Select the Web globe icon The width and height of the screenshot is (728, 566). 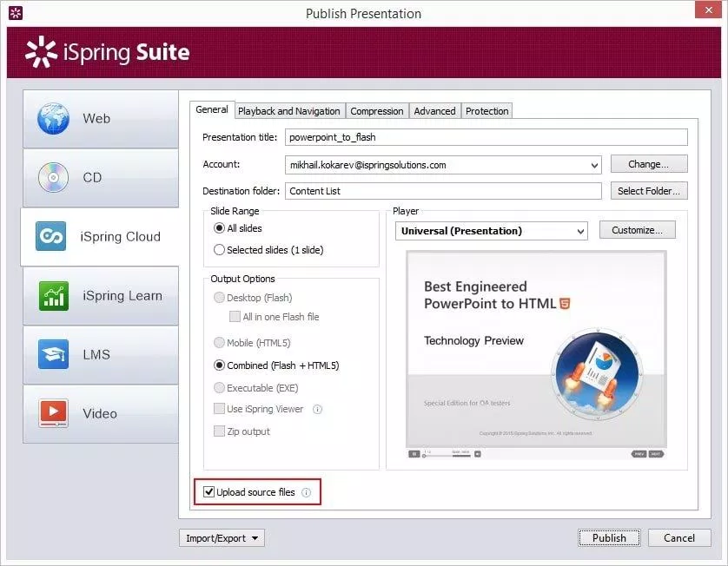tap(53, 119)
